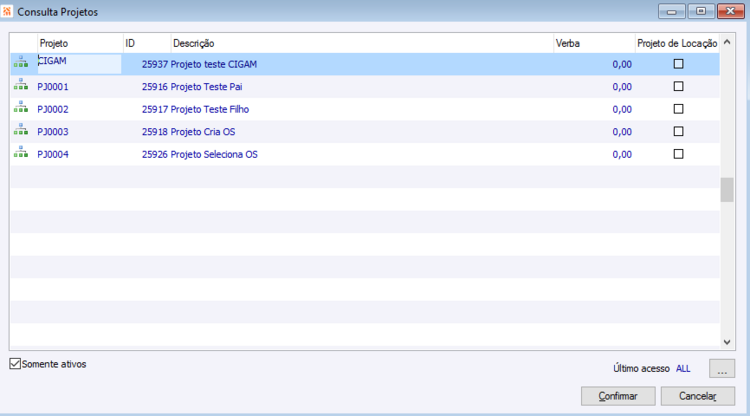Screen dimensions: 750x416
Task: Click the Projeto de Locação column header
Action: click(x=677, y=43)
